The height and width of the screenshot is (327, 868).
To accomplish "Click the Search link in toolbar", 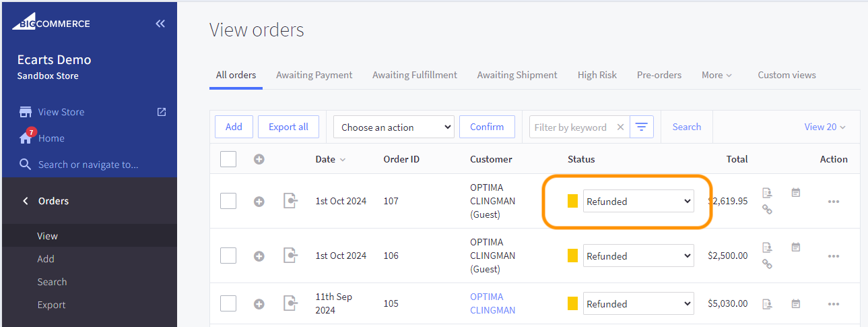I will (x=686, y=127).
